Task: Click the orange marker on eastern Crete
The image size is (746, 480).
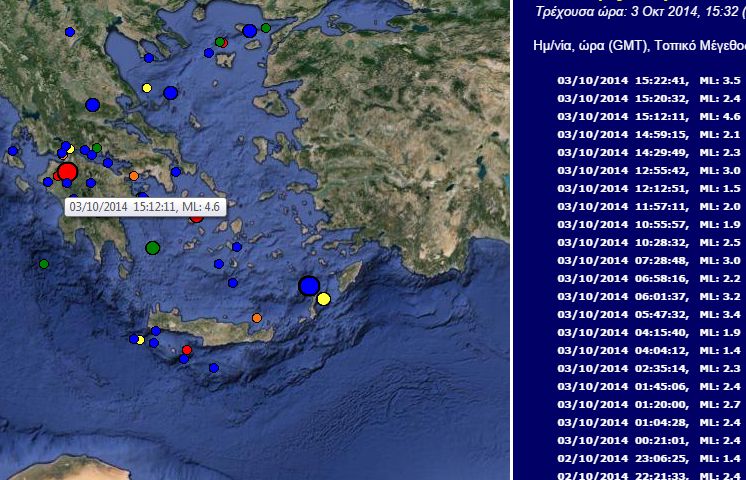Action: pyautogui.click(x=257, y=318)
